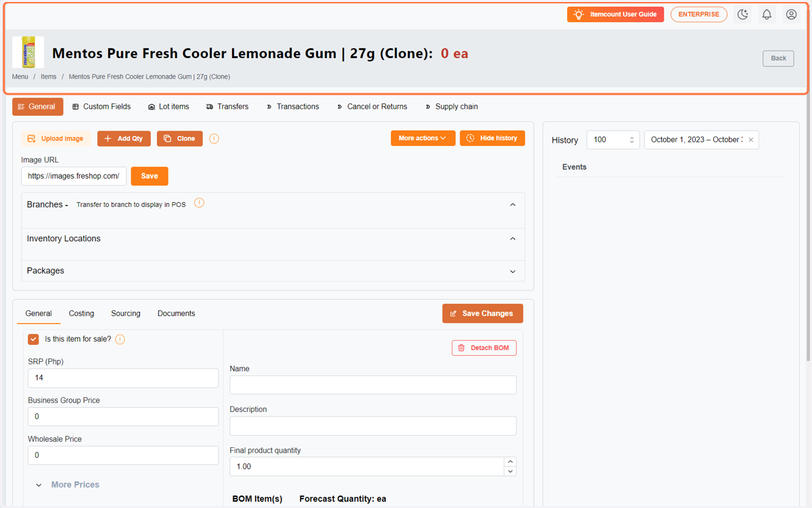Click info icon next to Branches
This screenshot has height=508, width=812.
pos(199,203)
